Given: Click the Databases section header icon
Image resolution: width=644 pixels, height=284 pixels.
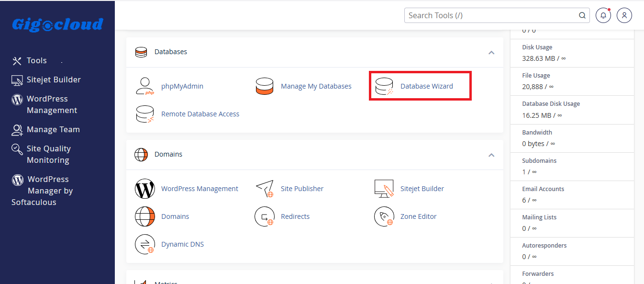Looking at the screenshot, I should point(141,52).
